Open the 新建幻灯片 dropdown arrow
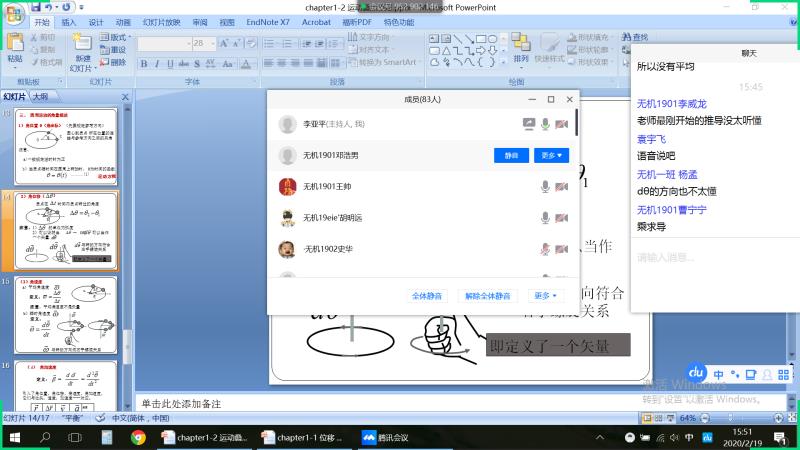This screenshot has height=450, width=800. click(95, 68)
